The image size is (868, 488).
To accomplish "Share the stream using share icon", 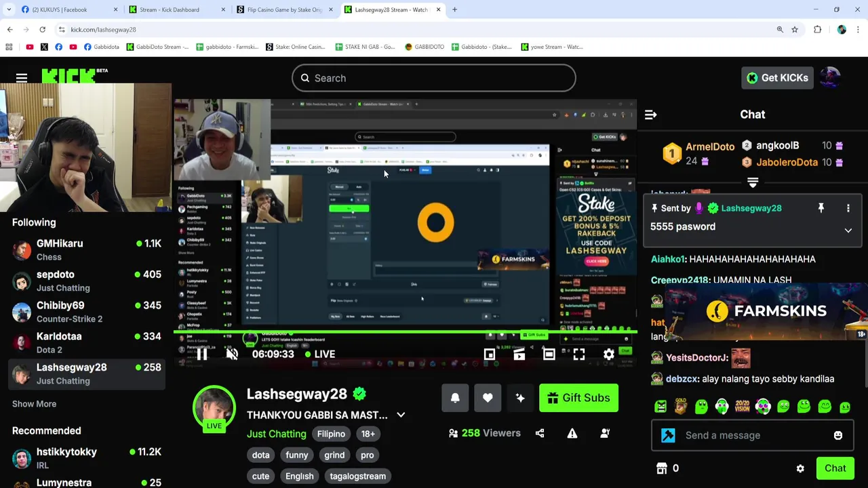I will (x=540, y=433).
